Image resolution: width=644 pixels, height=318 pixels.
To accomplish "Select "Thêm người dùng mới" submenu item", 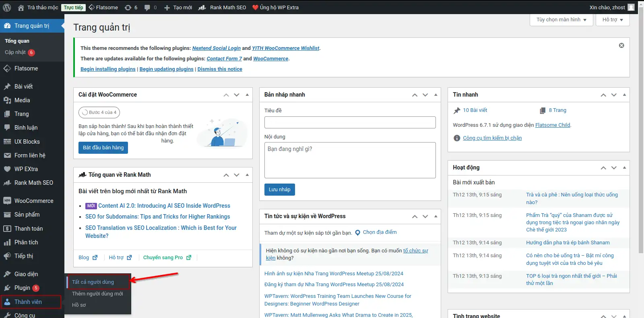I will 98,294.
